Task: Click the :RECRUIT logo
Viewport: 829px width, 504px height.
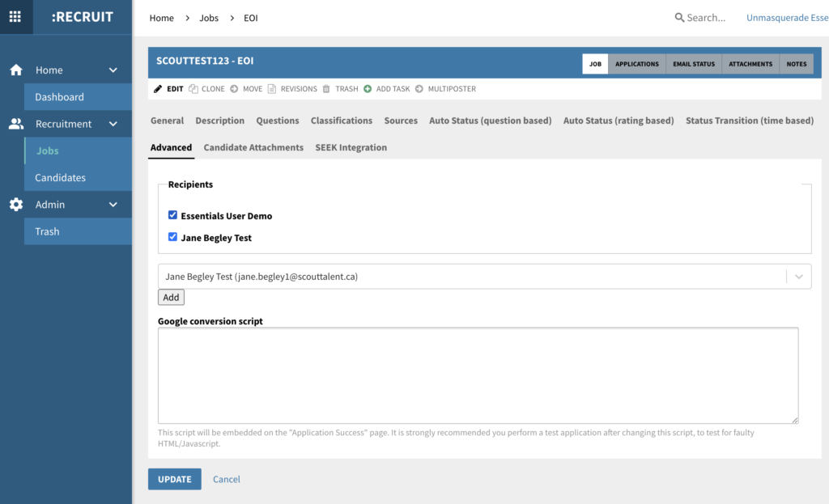Action: [83, 17]
